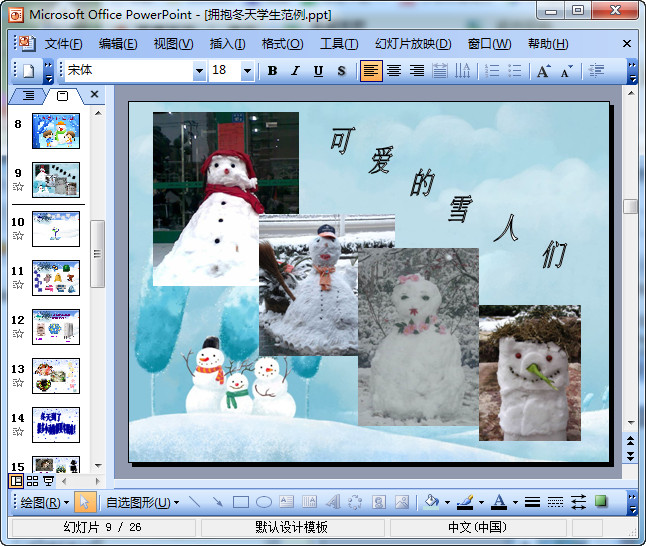Click the Decrease Indent icon
Image resolution: width=646 pixels, height=546 pixels.
pyautogui.click(x=596, y=71)
